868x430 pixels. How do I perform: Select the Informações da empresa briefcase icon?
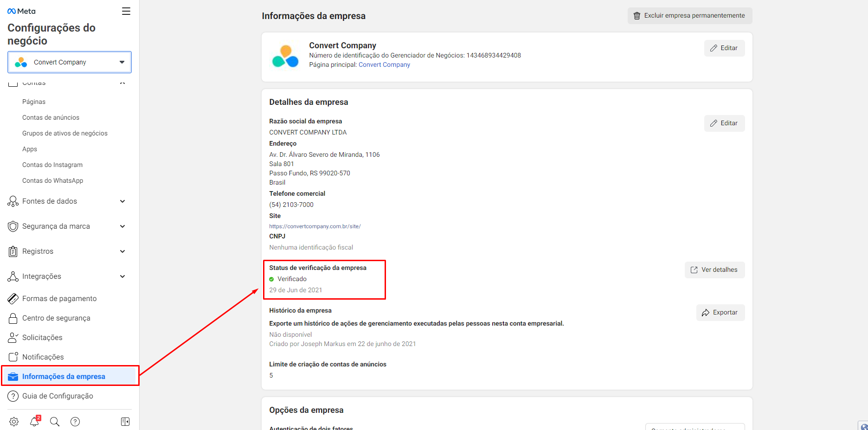point(13,377)
